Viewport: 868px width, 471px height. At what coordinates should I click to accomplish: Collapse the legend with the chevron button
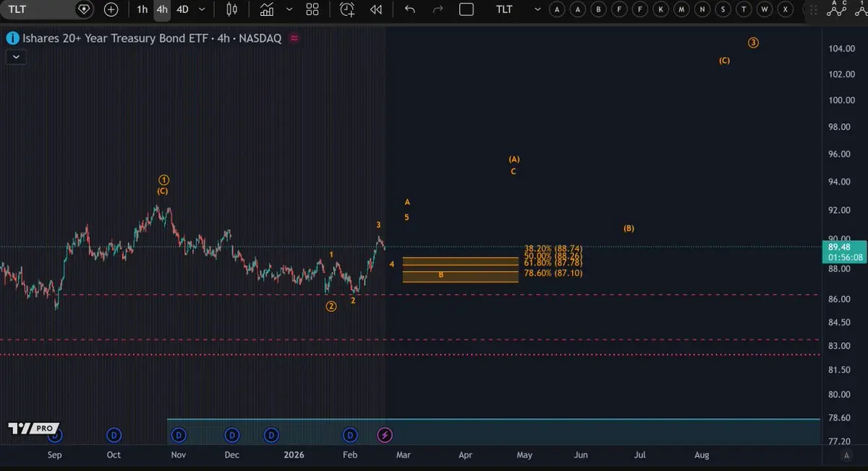point(16,57)
